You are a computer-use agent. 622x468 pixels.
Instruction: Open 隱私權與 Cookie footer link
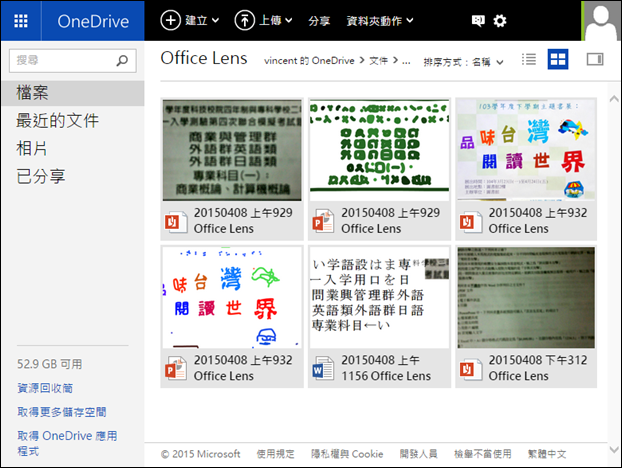[347, 454]
